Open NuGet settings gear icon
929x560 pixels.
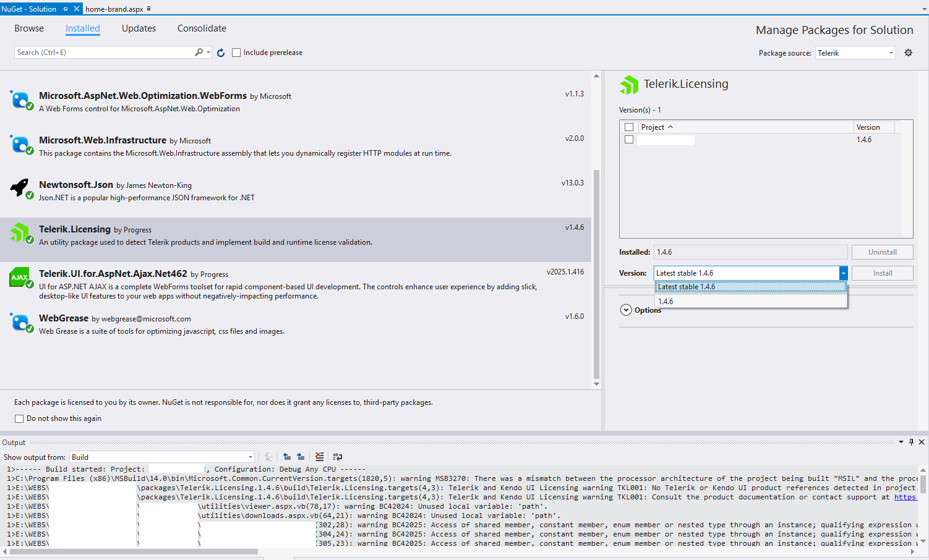coord(908,53)
